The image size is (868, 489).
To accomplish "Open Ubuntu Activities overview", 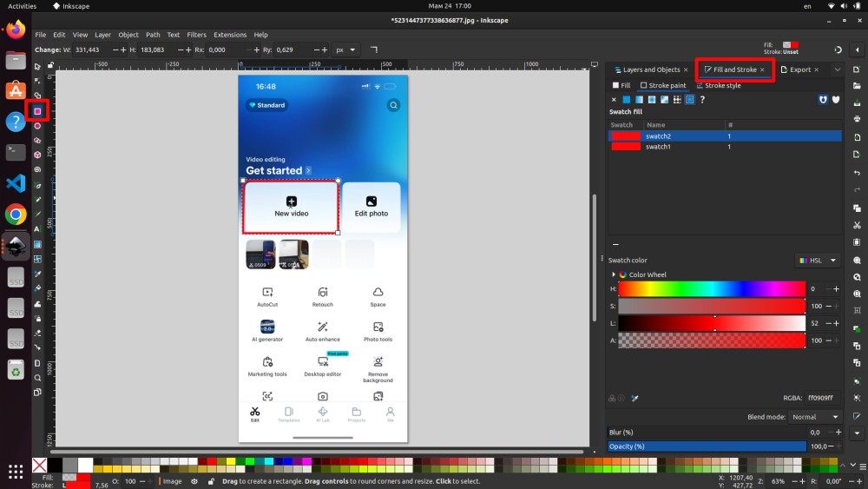I will click(x=23, y=6).
